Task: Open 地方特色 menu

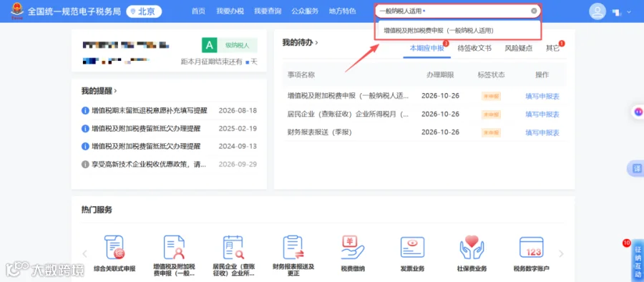Action: coord(342,11)
